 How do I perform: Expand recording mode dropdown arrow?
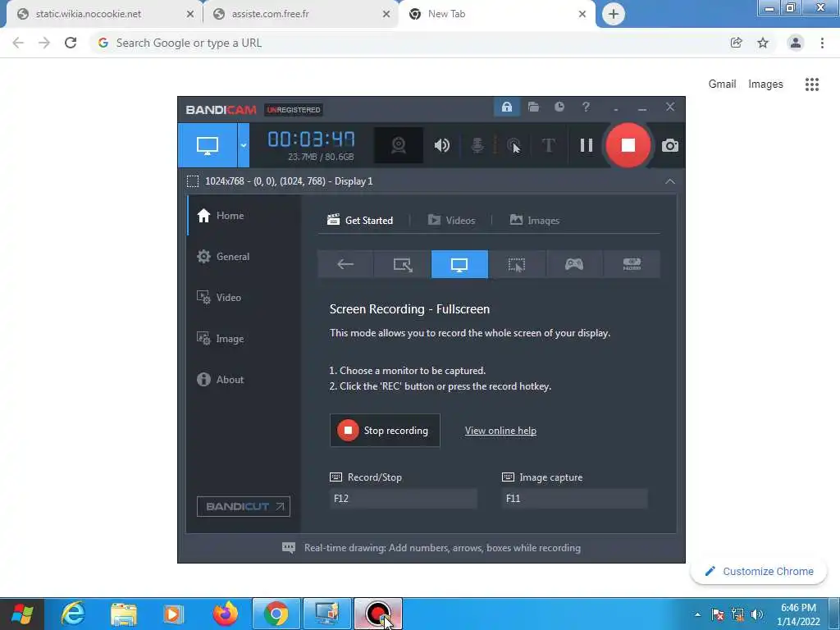click(243, 145)
